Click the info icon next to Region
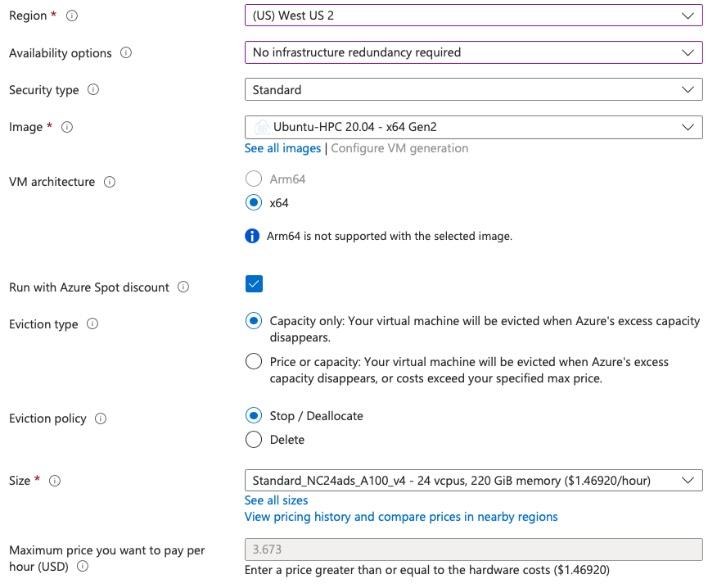The height and width of the screenshot is (588, 708). point(71,16)
